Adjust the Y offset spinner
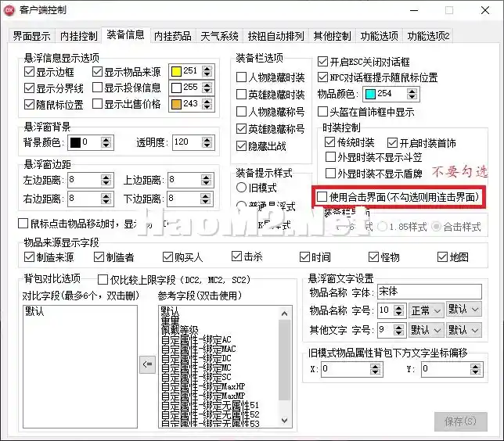The width and height of the screenshot is (504, 441). (475, 369)
